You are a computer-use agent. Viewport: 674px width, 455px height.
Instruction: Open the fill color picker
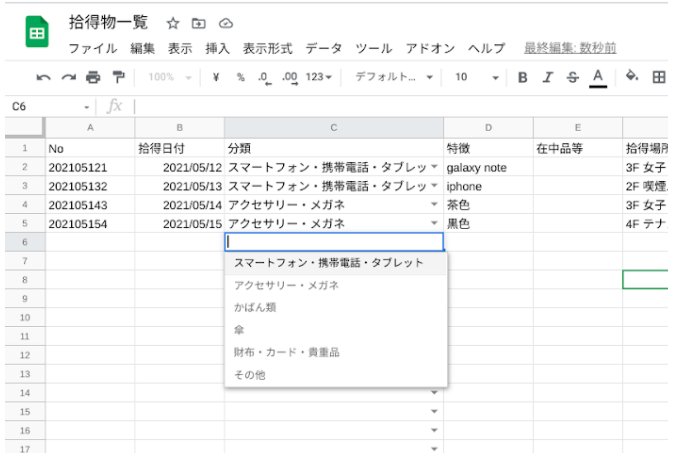click(x=631, y=76)
